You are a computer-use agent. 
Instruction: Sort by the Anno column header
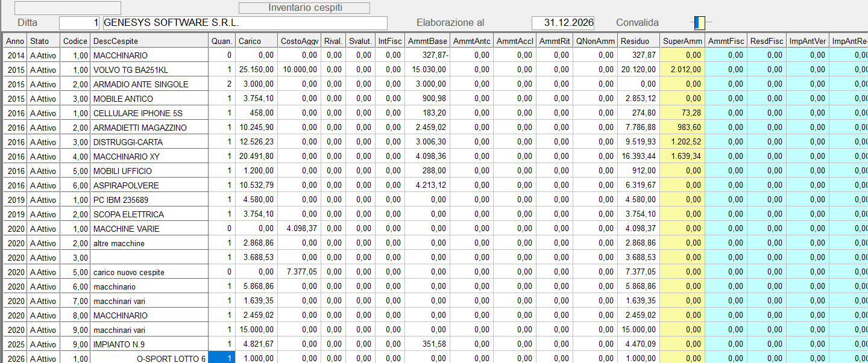click(16, 41)
